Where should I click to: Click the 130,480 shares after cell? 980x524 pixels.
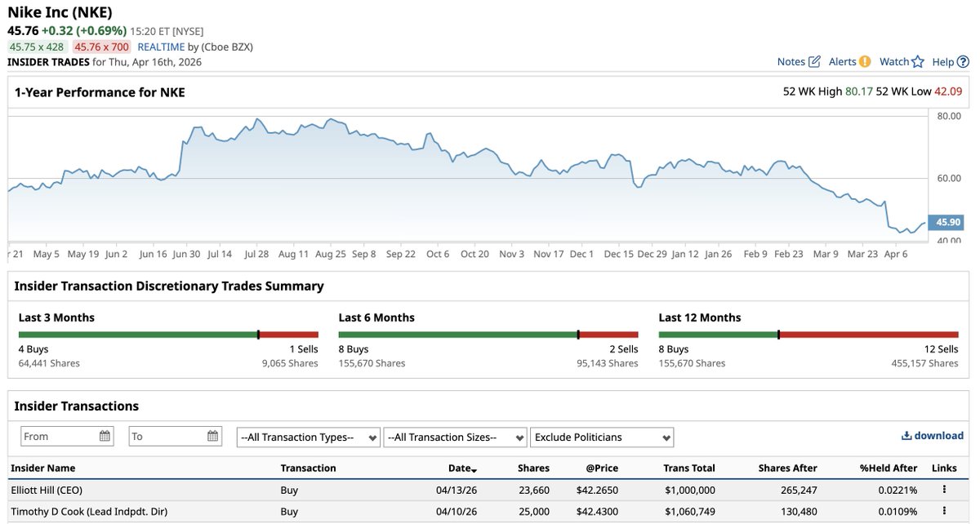pyautogui.click(x=798, y=512)
